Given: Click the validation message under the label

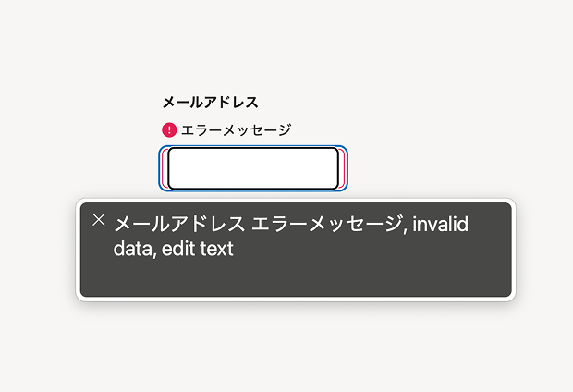Looking at the screenshot, I should (236, 130).
